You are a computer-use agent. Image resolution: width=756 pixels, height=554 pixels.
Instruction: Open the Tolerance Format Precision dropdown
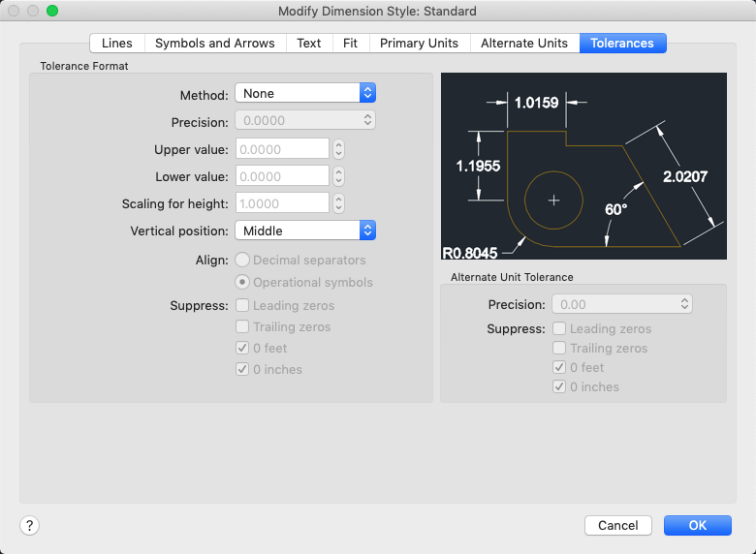click(304, 121)
